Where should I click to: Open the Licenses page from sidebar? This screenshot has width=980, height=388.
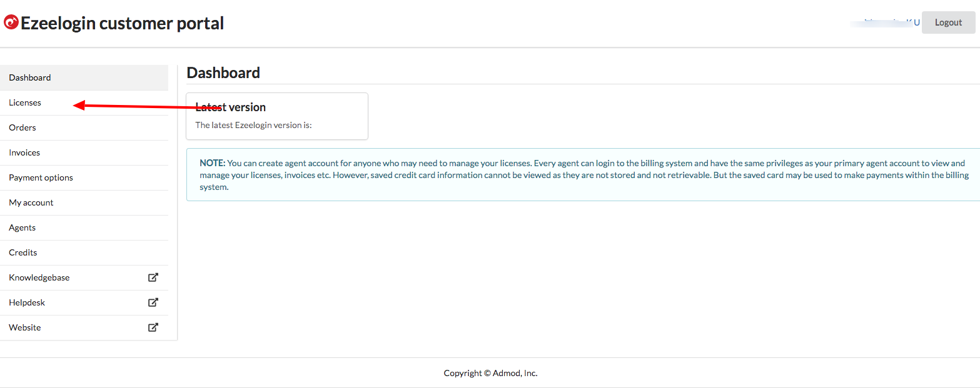pyautogui.click(x=84, y=102)
